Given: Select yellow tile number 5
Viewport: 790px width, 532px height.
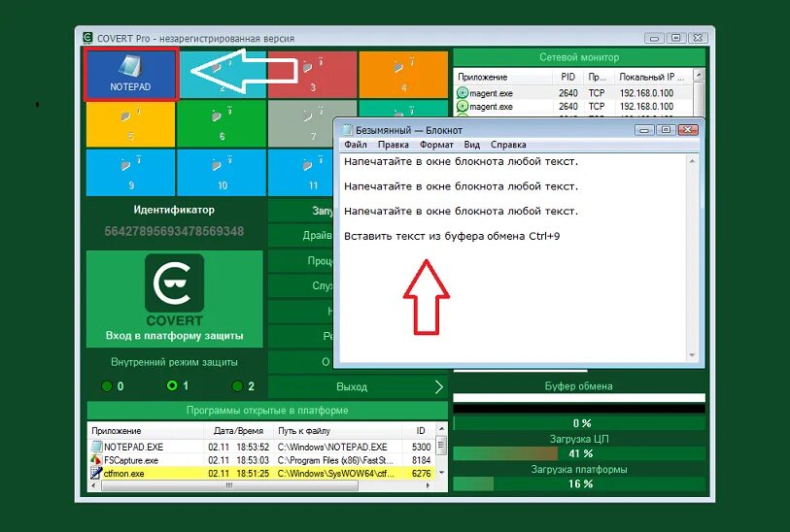Looking at the screenshot, I should click(x=131, y=123).
